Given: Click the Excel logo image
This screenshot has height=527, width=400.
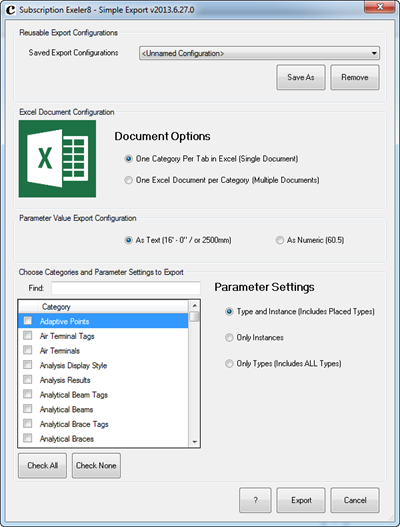Looking at the screenshot, I should click(x=57, y=159).
